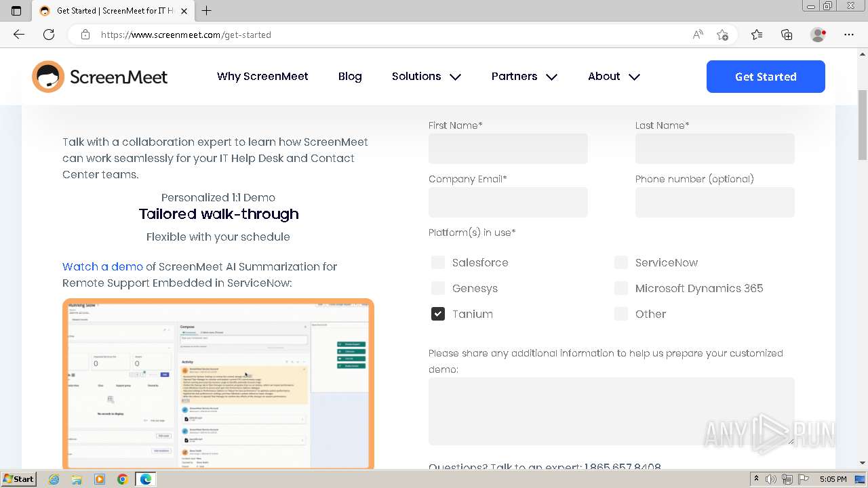Focus the Phone number field
Screen dimensions: 868x488
coord(715,202)
